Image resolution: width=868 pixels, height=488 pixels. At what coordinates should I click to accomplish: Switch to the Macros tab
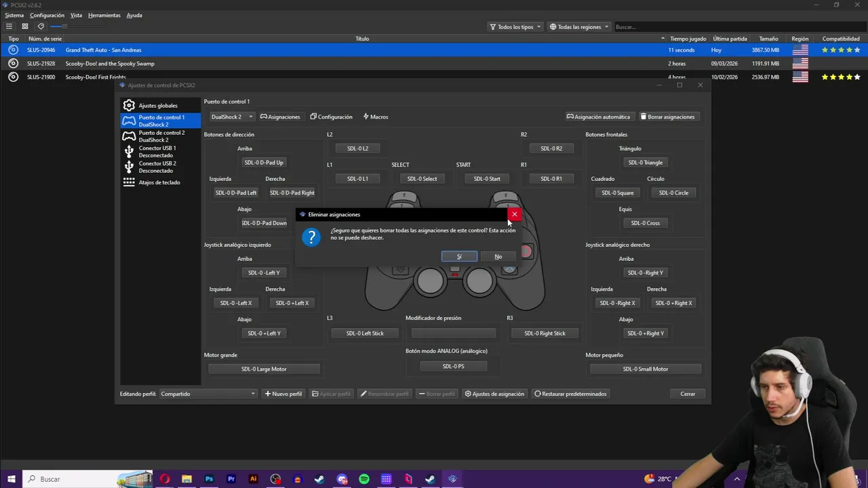tap(375, 117)
